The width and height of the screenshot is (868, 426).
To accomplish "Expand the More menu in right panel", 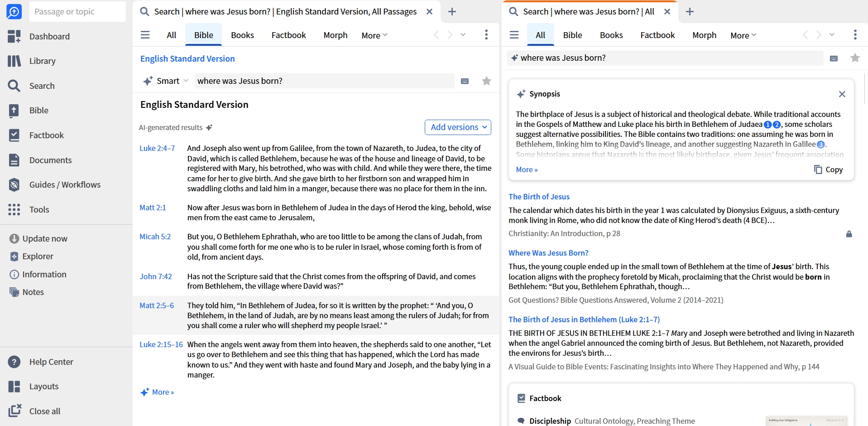I will coord(743,35).
